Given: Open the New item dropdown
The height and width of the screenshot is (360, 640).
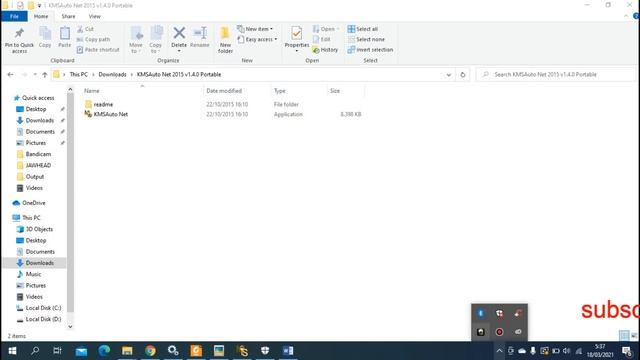Looking at the screenshot, I should pos(255,29).
